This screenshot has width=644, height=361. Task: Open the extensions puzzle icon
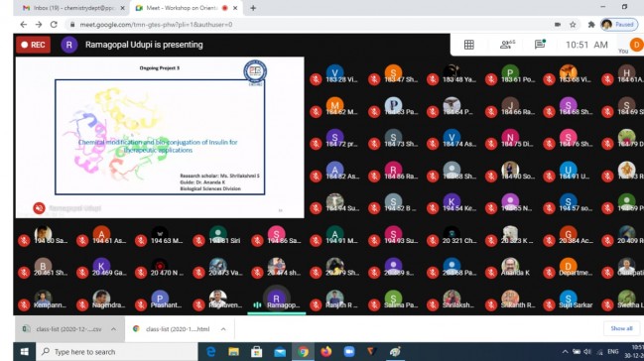tap(591, 25)
